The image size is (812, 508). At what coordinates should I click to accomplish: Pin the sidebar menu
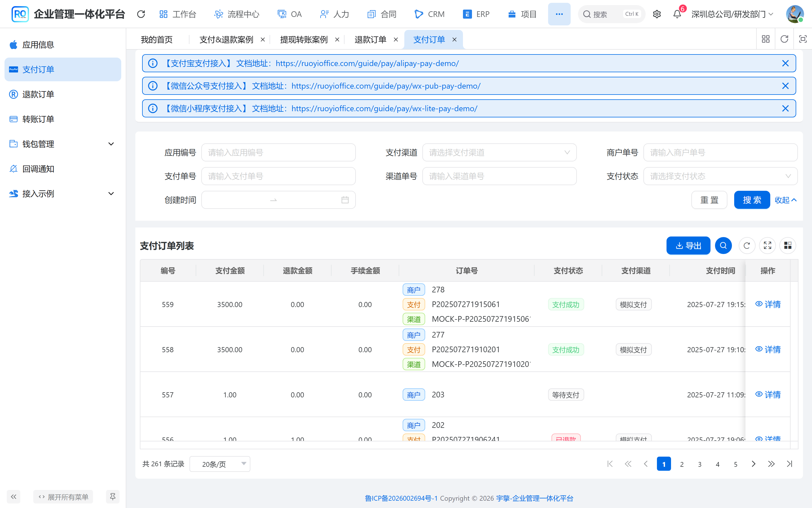[x=113, y=497]
